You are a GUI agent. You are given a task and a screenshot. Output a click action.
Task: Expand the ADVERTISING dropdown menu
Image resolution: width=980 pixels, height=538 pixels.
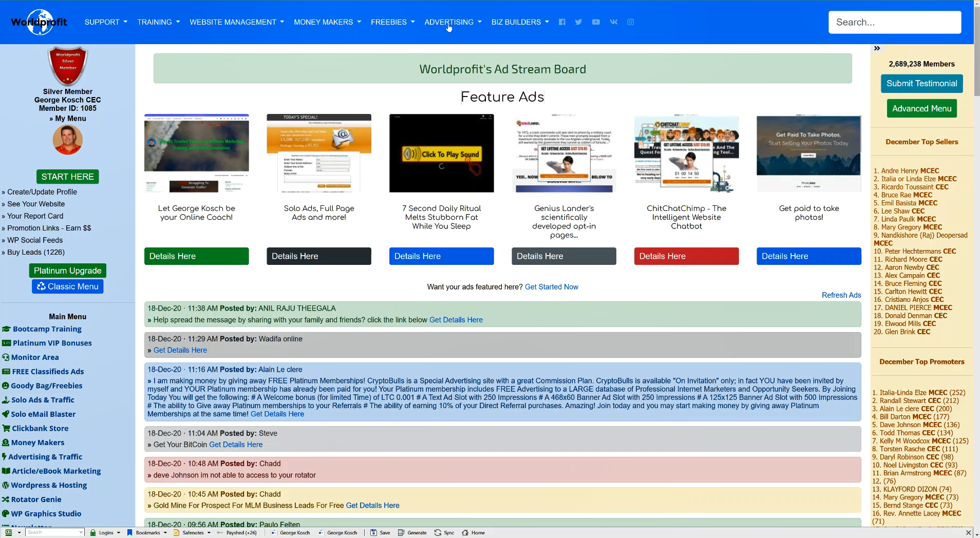pos(453,22)
